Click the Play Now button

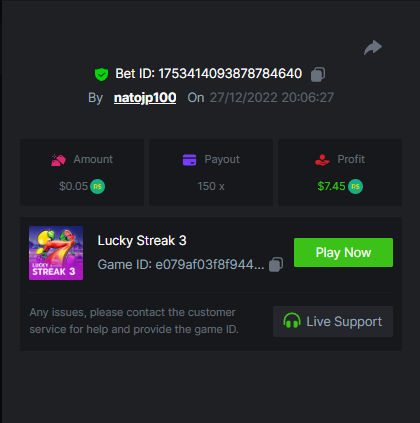pyautogui.click(x=343, y=252)
